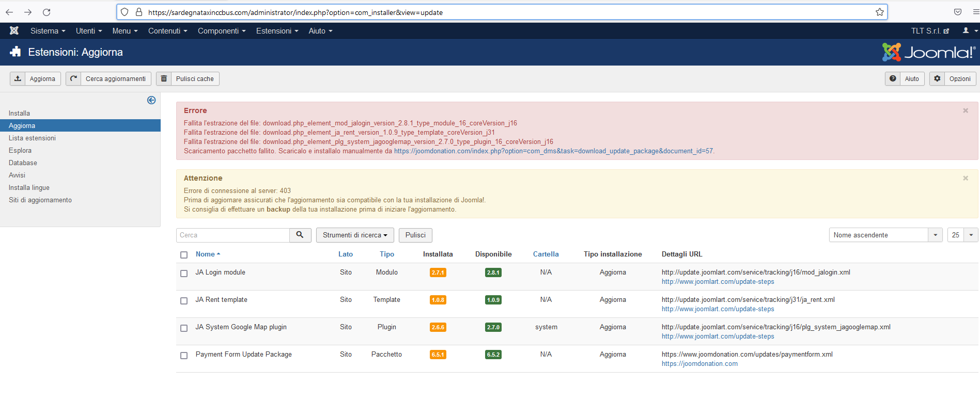Click the magnifier search button
Image resolution: width=980 pixels, height=417 pixels.
click(300, 235)
